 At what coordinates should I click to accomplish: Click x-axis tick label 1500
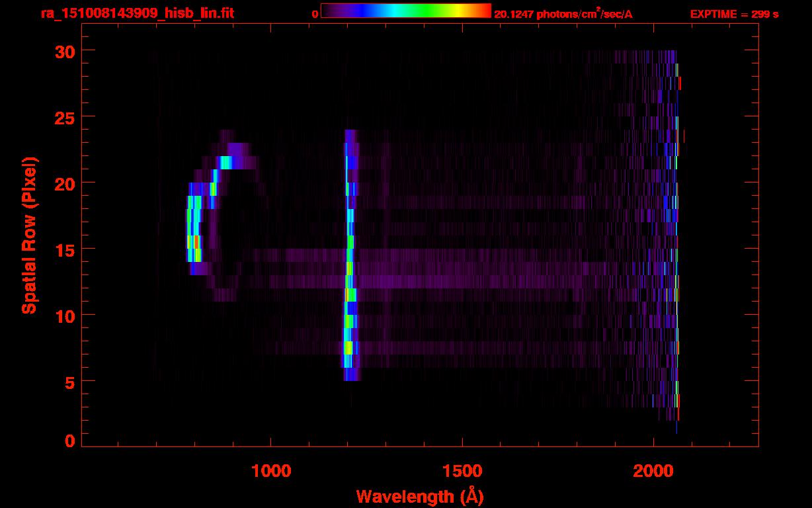(462, 471)
